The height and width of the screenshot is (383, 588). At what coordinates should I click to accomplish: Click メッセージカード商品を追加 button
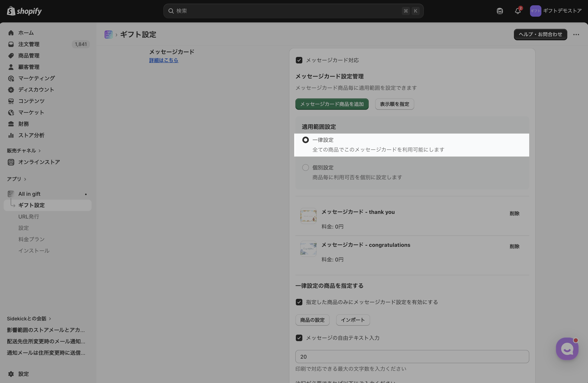[x=332, y=104]
